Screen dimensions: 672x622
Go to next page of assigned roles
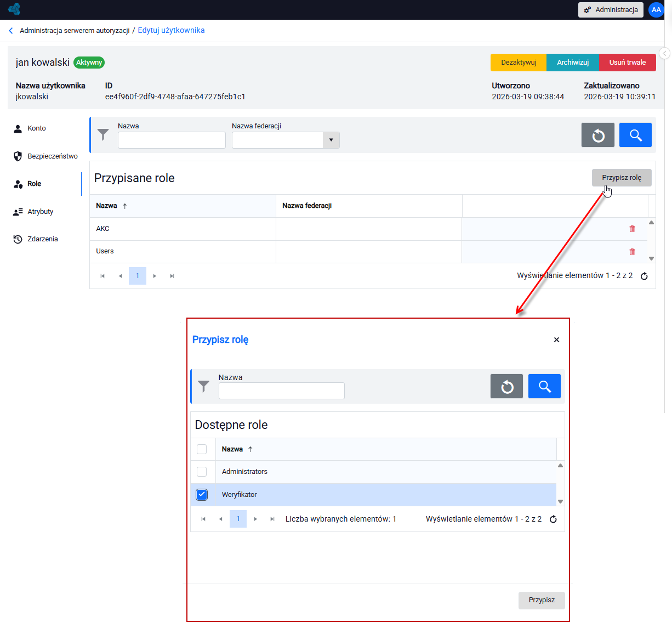(155, 276)
